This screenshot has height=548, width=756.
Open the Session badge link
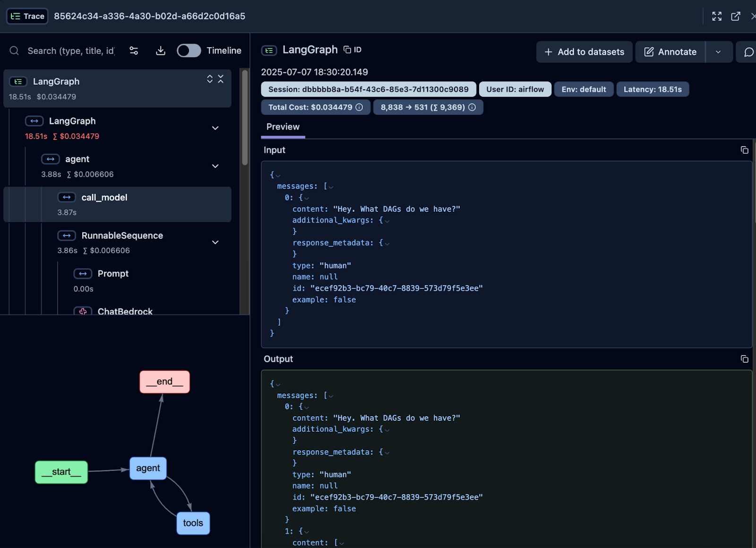tap(369, 89)
